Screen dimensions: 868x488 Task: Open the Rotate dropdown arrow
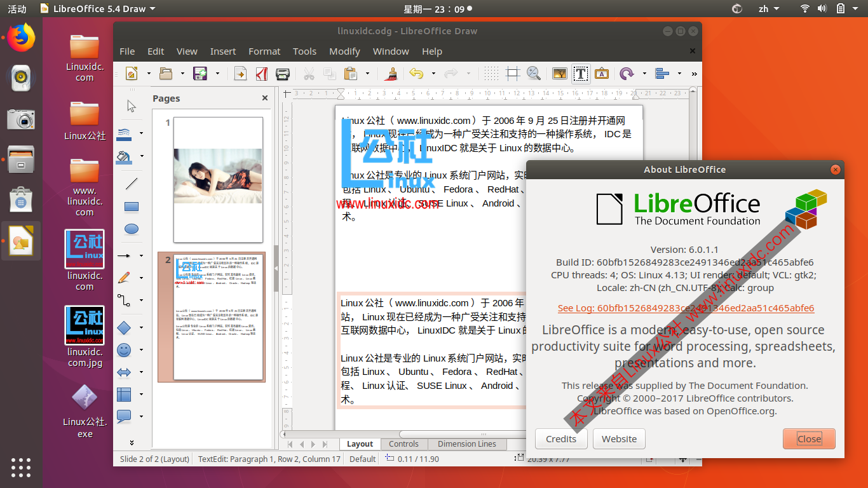(644, 74)
